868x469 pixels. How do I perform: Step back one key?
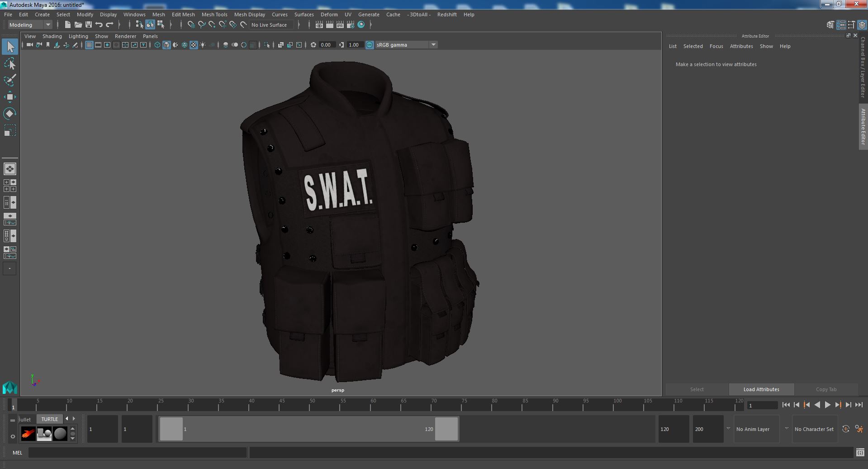point(806,405)
